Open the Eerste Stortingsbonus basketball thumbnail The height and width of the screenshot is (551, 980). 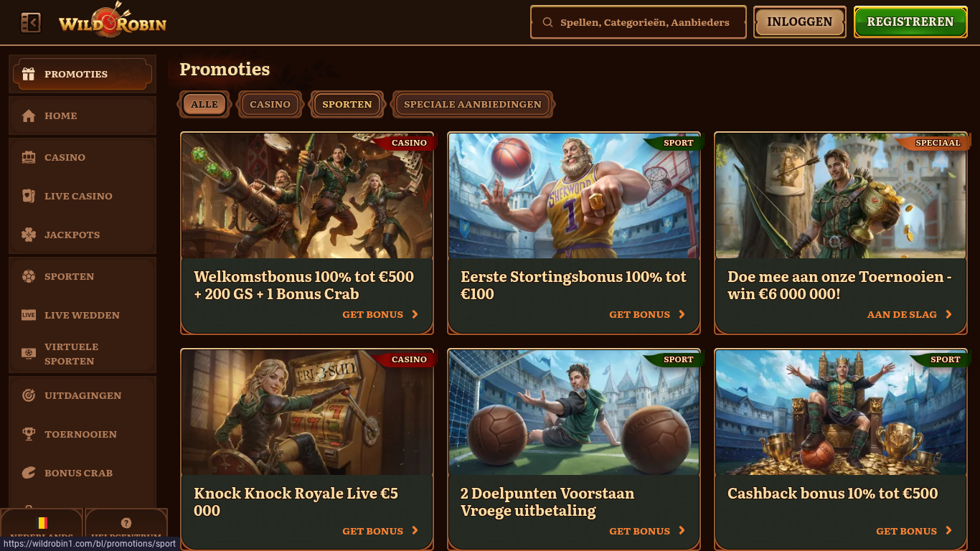pos(574,195)
